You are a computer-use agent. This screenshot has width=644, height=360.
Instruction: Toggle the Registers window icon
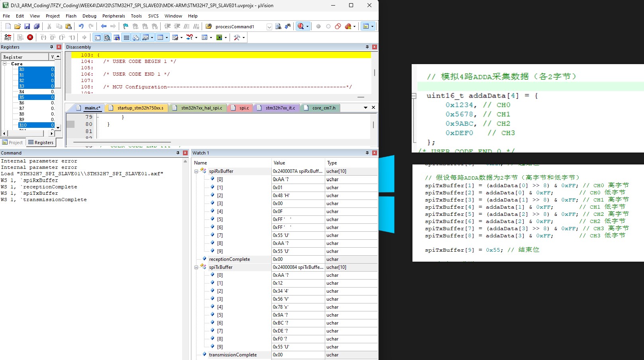tap(126, 37)
